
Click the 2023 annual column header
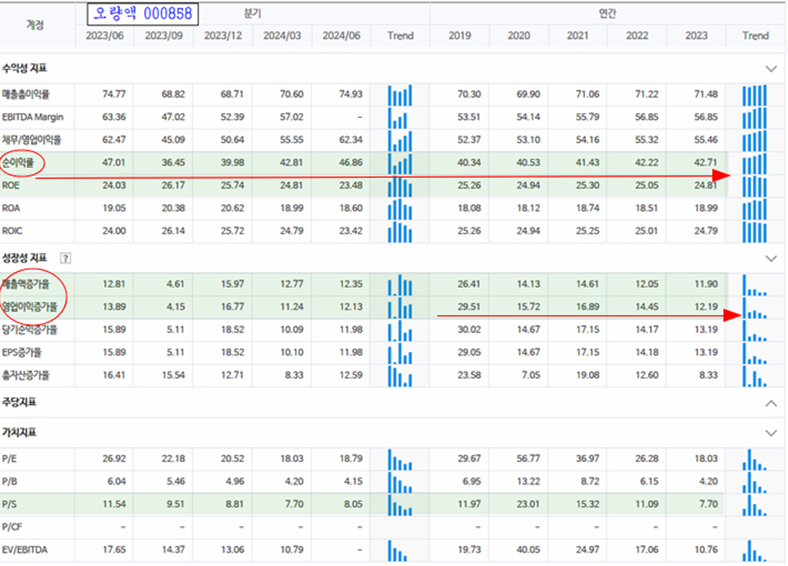(x=699, y=36)
